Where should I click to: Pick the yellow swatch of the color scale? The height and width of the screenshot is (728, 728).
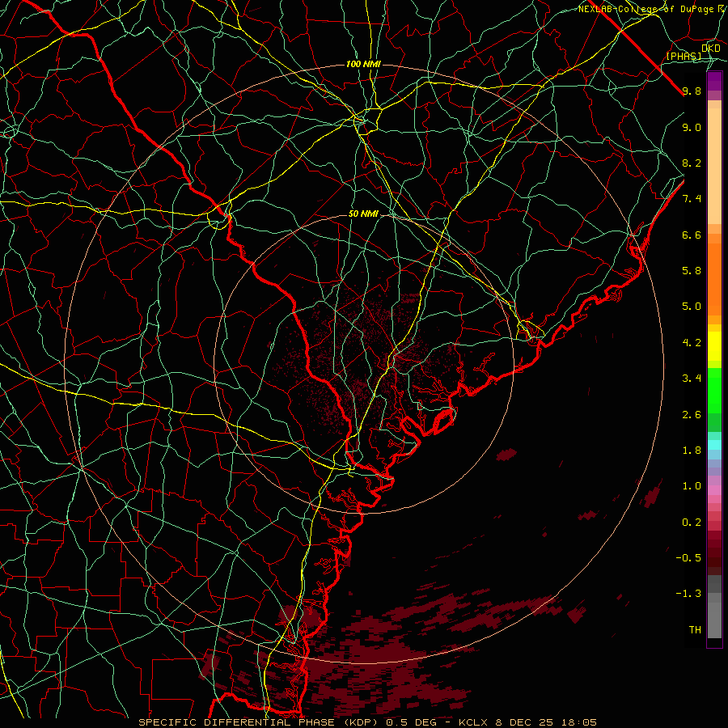tap(714, 346)
